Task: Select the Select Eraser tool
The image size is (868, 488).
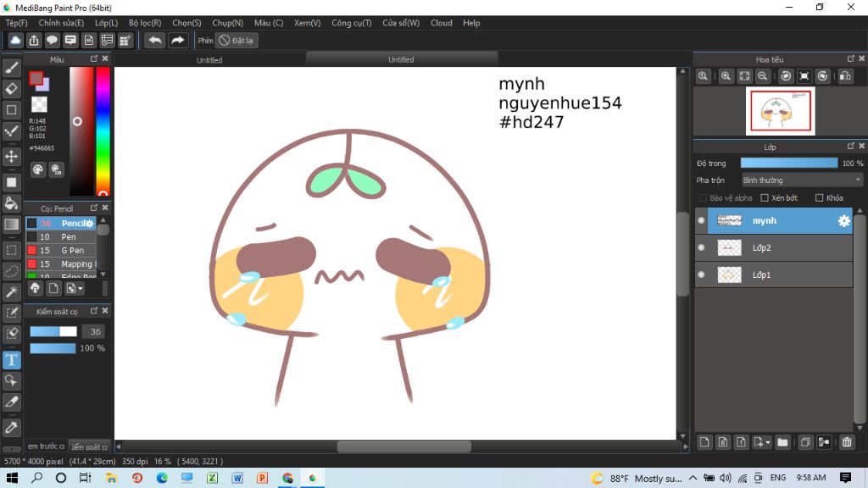Action: click(12, 334)
